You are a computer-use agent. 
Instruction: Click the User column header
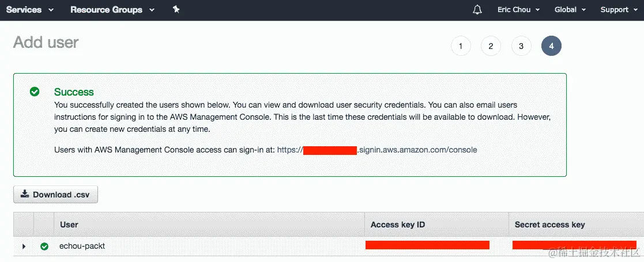coord(69,225)
